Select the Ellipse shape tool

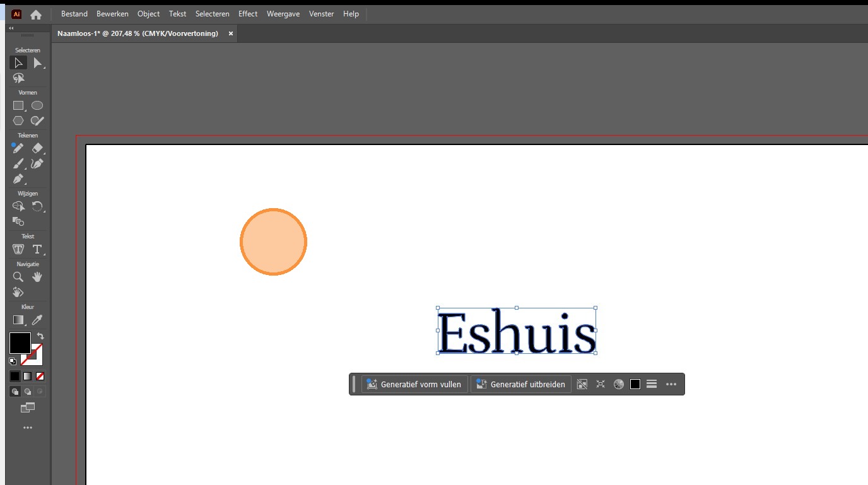(37, 105)
